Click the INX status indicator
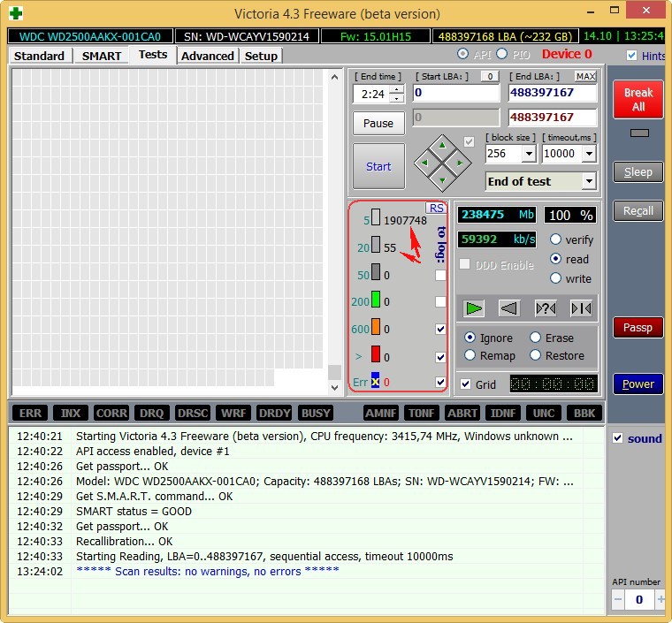 tap(70, 414)
